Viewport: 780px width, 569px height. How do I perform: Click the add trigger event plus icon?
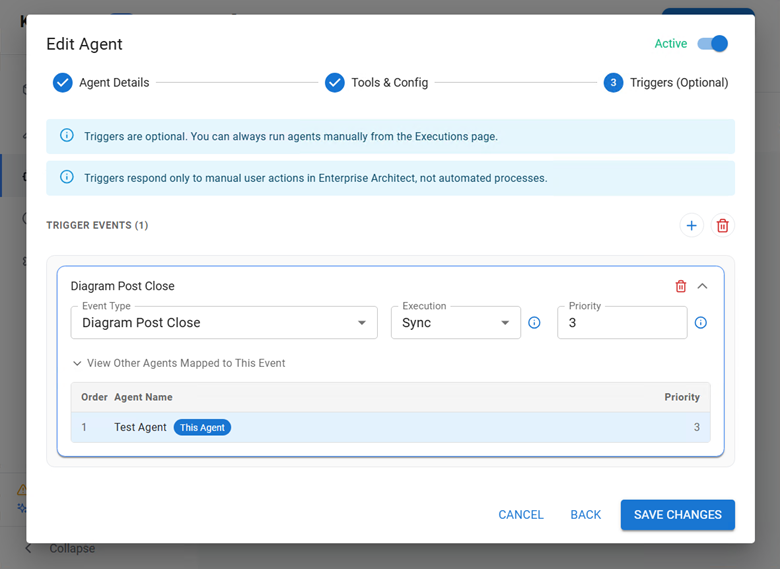[691, 226]
